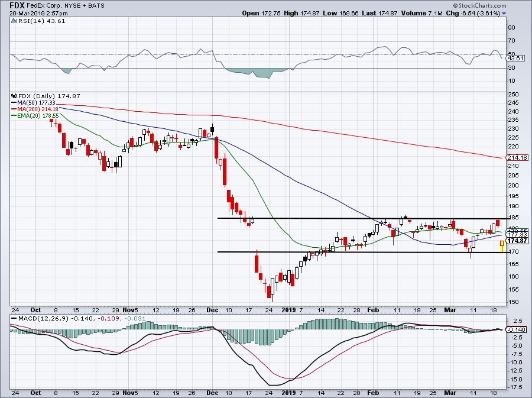The width and height of the screenshot is (532, 398).
Task: Click the 150 price axis label
Action: [x=514, y=302]
